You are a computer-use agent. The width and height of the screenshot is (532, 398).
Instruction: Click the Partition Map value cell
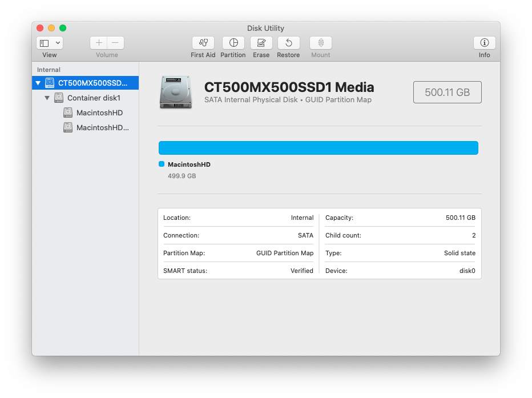pos(285,253)
